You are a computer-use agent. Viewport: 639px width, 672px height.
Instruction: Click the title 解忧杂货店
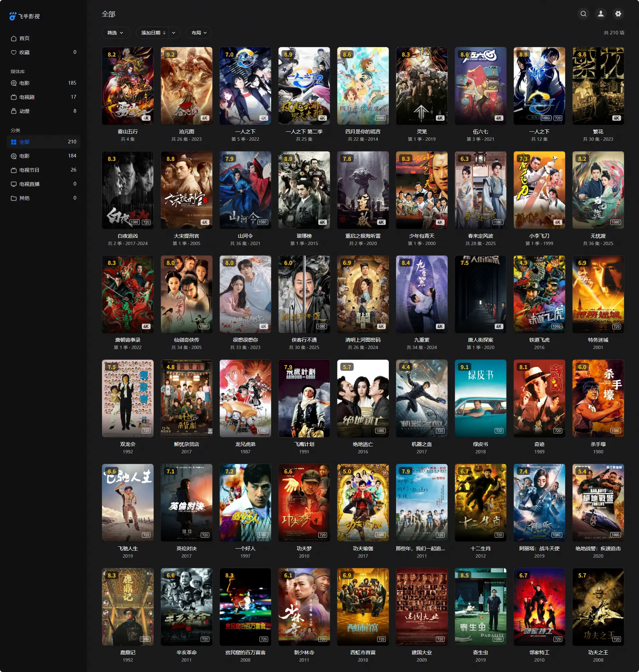[x=186, y=444]
